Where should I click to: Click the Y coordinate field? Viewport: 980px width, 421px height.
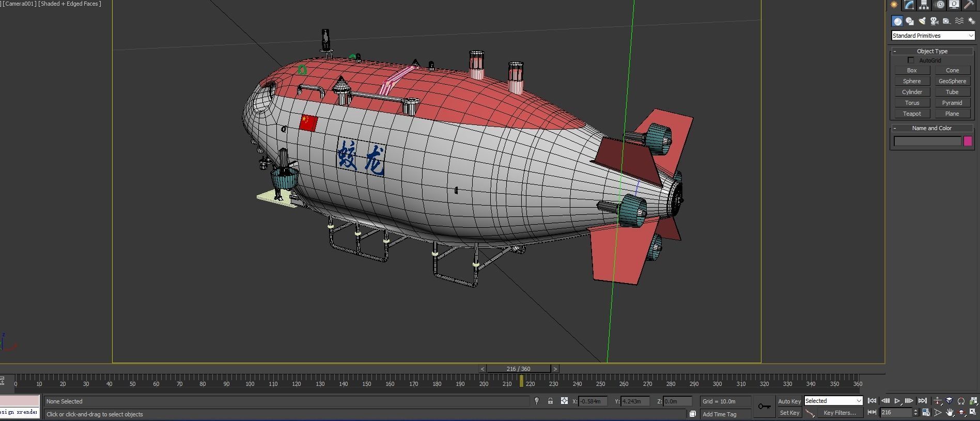point(635,401)
